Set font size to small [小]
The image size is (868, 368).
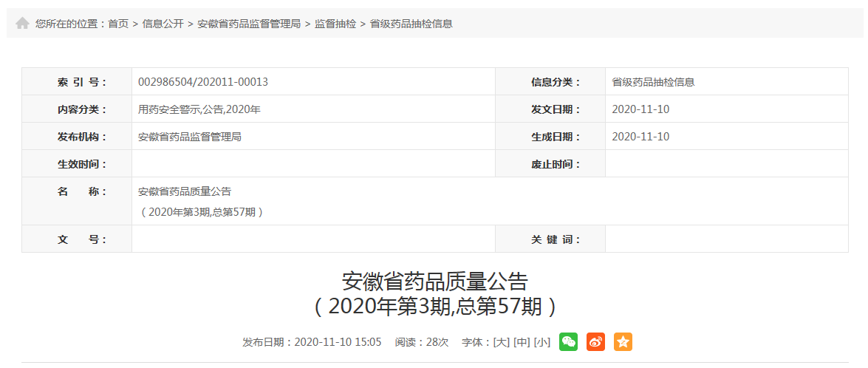pos(542,342)
